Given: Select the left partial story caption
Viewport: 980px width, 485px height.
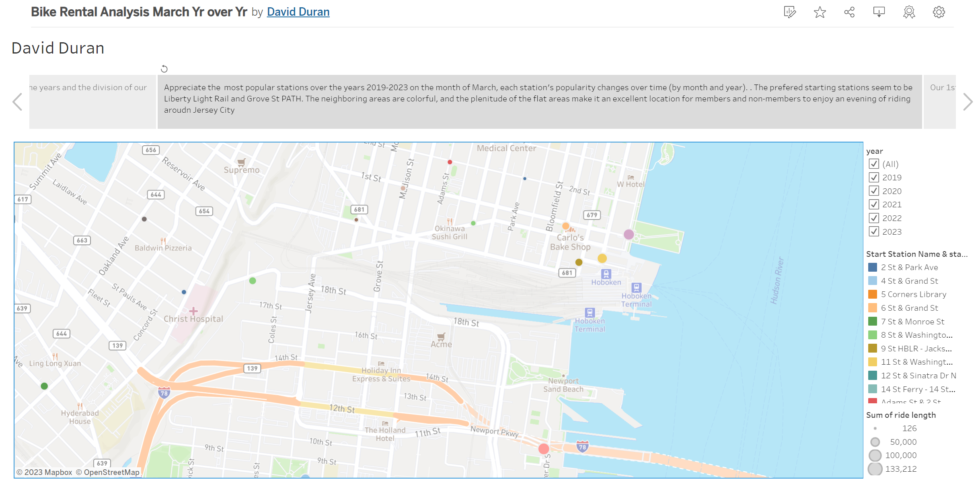Looking at the screenshot, I should pos(92,101).
